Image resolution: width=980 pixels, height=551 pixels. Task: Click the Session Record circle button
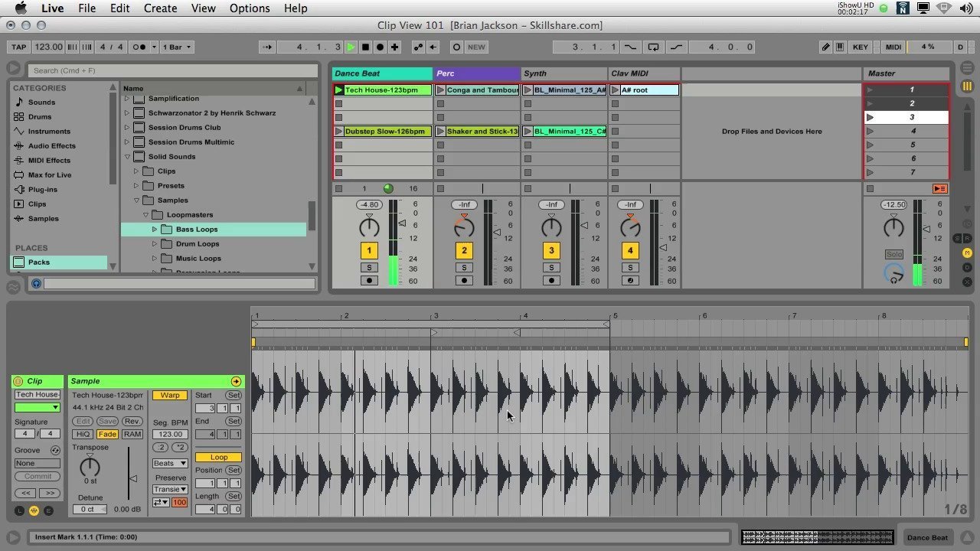point(456,47)
